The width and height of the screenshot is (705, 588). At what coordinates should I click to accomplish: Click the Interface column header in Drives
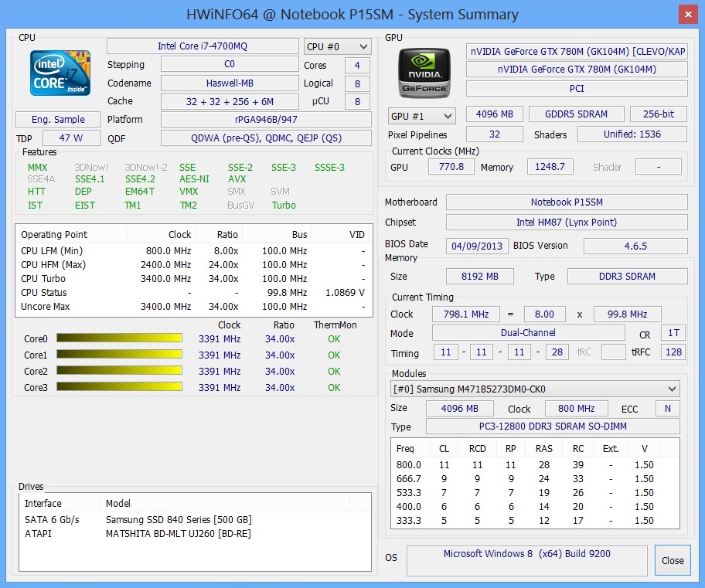(60, 504)
